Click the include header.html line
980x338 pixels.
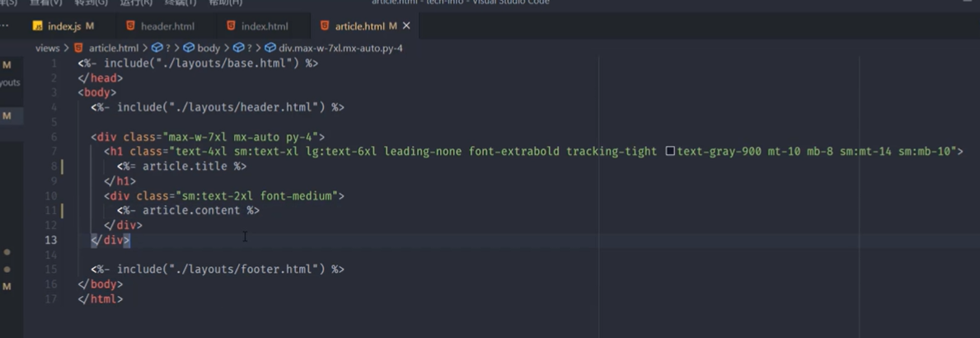coord(218,107)
